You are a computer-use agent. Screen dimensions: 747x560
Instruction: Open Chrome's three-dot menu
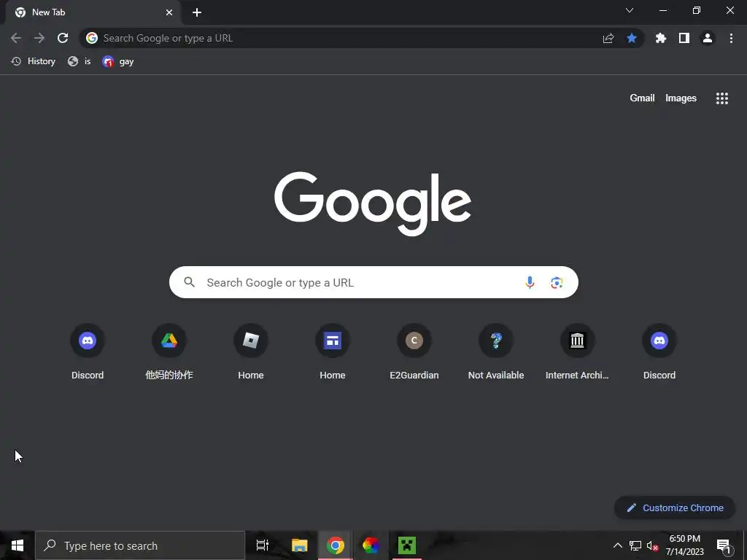coord(731,38)
